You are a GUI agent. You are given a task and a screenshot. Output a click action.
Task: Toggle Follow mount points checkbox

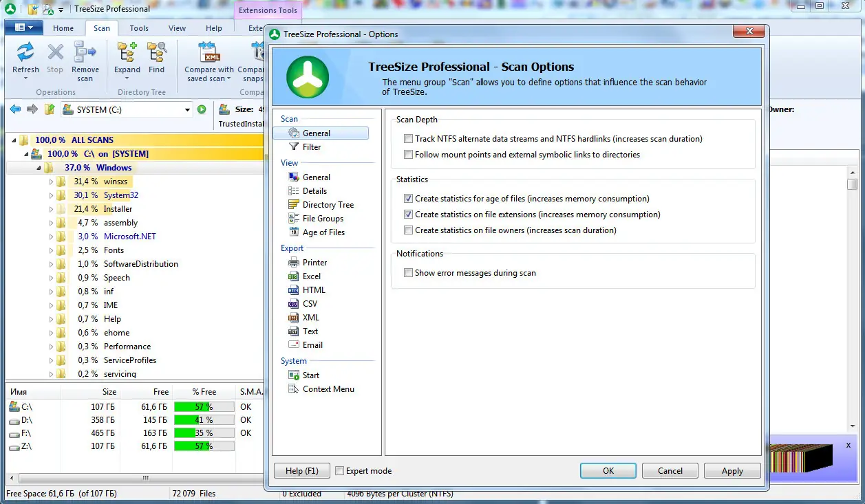click(409, 155)
